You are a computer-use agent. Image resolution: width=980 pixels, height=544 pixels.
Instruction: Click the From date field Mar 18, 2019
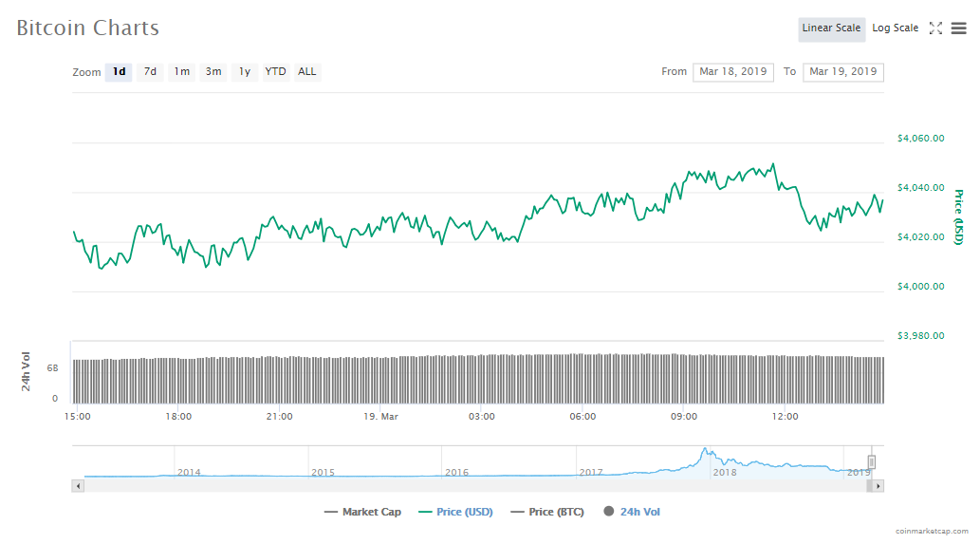[x=732, y=72]
